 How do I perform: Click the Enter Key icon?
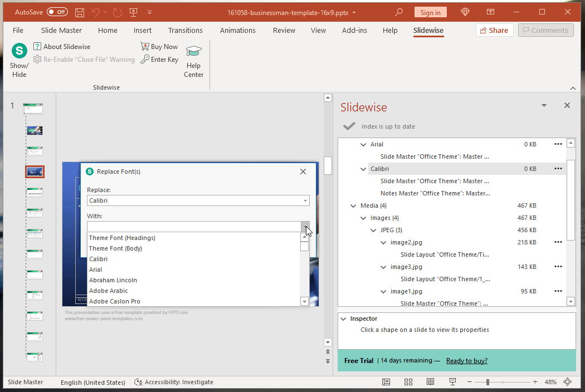point(145,60)
